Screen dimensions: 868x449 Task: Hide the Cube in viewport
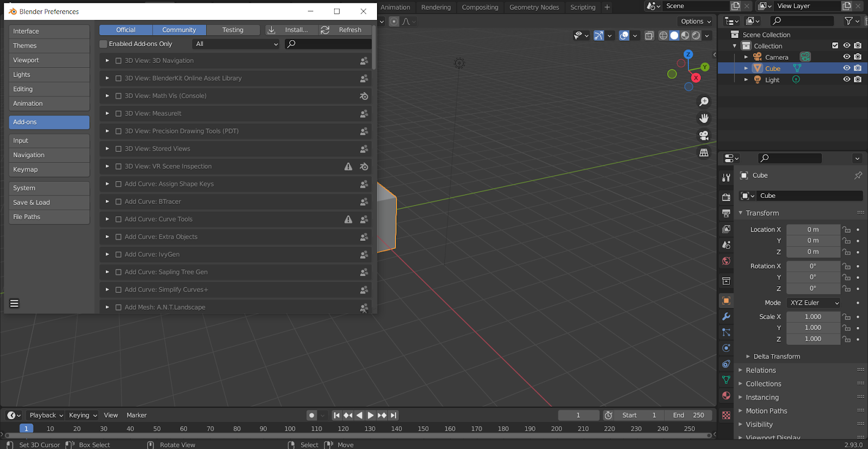tap(846, 68)
